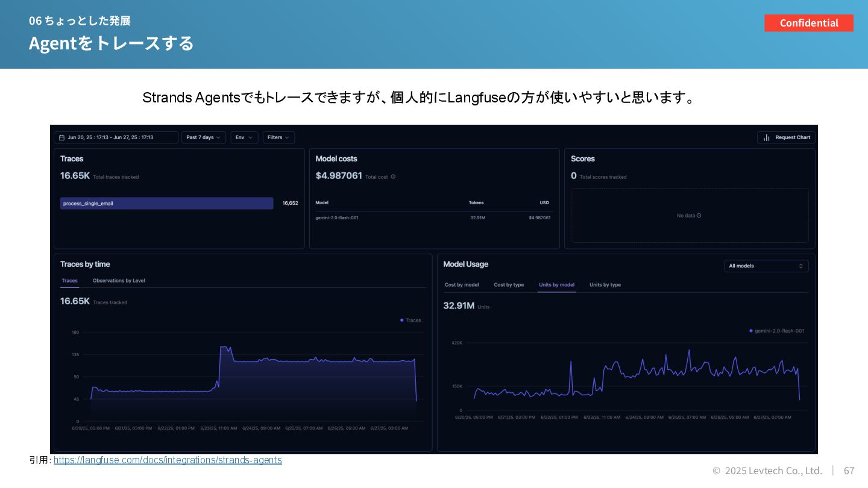Click the process_single_email trace bar
The width and height of the screenshot is (868, 488).
166,204
